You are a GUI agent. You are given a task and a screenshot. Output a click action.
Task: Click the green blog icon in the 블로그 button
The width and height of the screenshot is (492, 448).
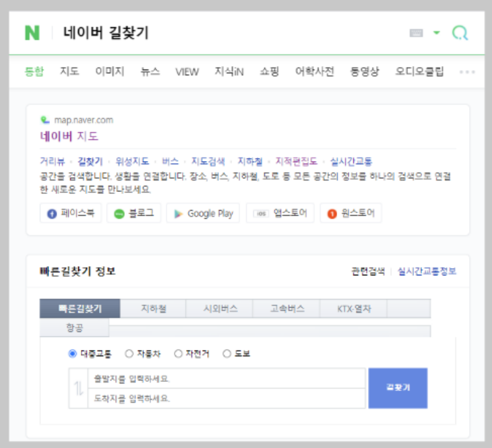(x=119, y=214)
